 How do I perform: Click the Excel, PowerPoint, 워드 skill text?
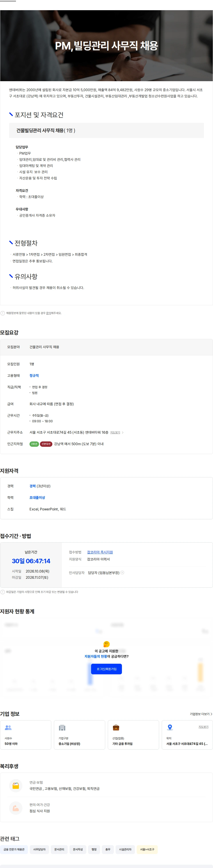[48, 509]
